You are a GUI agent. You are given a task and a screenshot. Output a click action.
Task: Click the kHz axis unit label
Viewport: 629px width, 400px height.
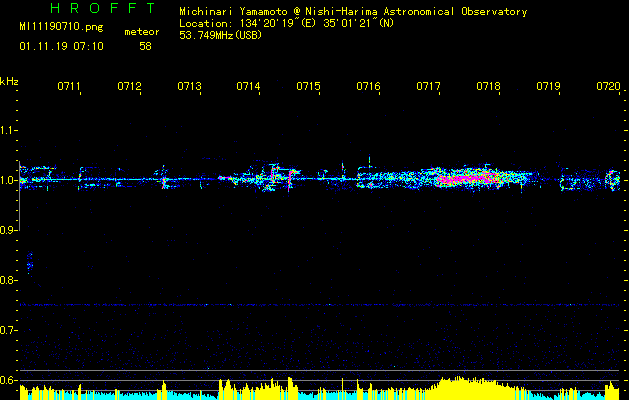click(10, 81)
